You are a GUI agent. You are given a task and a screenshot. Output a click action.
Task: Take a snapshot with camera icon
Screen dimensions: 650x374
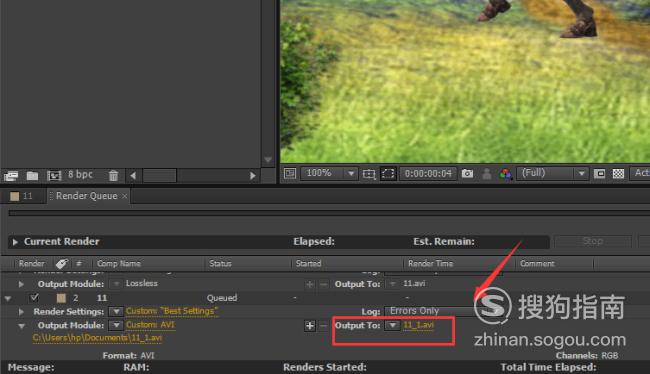click(x=467, y=173)
